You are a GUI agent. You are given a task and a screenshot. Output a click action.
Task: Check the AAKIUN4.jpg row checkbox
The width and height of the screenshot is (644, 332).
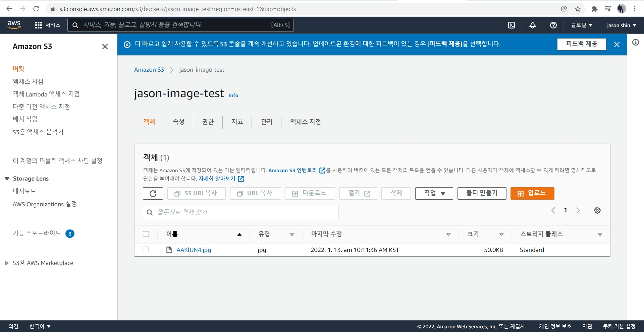pos(146,250)
